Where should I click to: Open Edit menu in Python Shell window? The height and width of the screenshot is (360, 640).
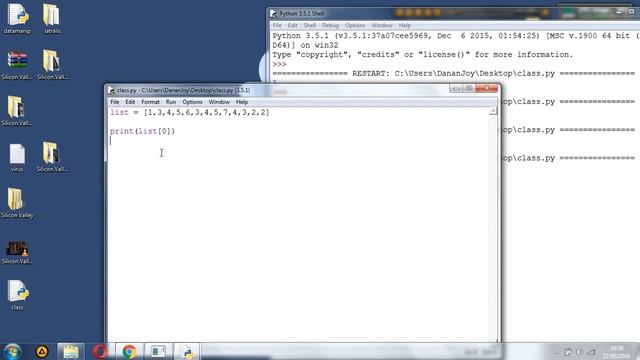(x=292, y=25)
